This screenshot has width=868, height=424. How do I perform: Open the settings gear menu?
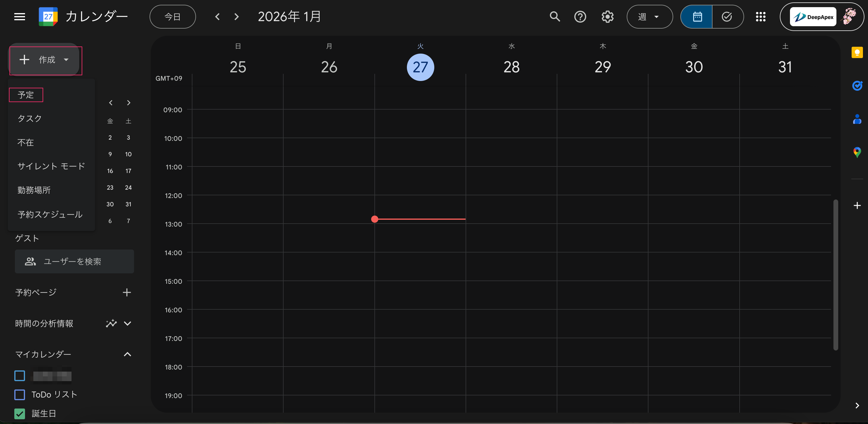coord(607,16)
